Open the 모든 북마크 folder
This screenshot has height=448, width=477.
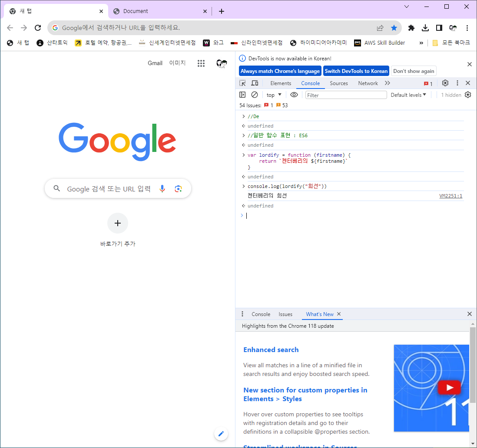(451, 43)
